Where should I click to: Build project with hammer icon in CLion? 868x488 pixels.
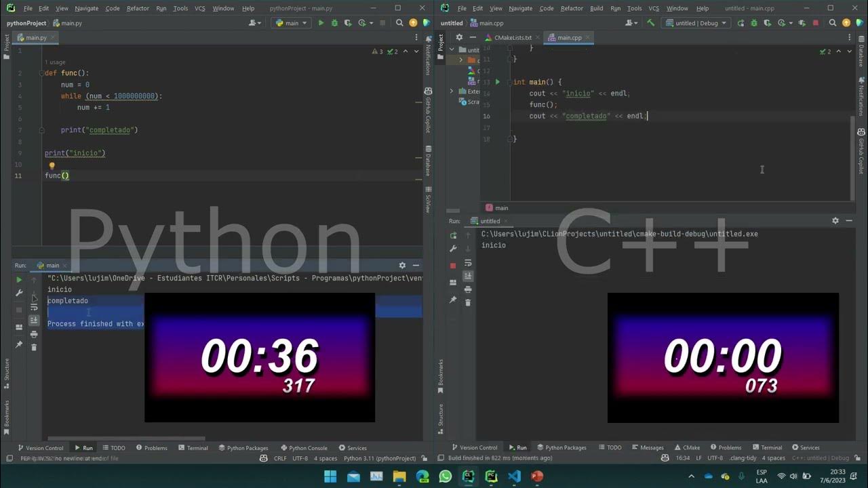pyautogui.click(x=651, y=23)
